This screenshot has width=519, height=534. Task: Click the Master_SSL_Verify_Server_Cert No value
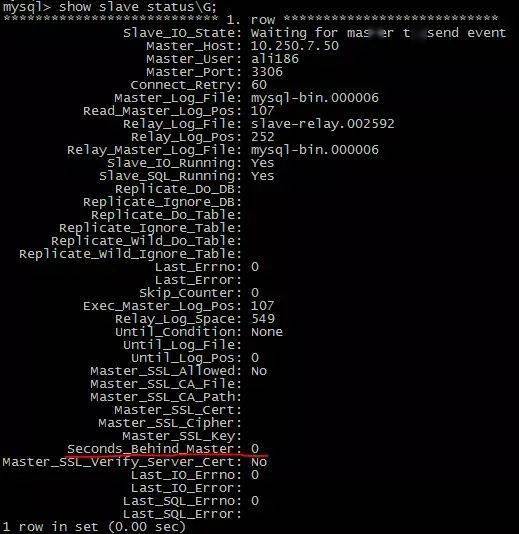click(x=259, y=462)
